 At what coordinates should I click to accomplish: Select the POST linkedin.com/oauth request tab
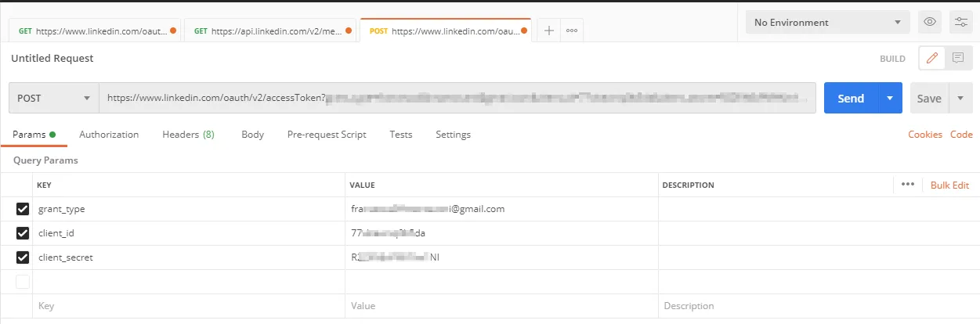[445, 31]
